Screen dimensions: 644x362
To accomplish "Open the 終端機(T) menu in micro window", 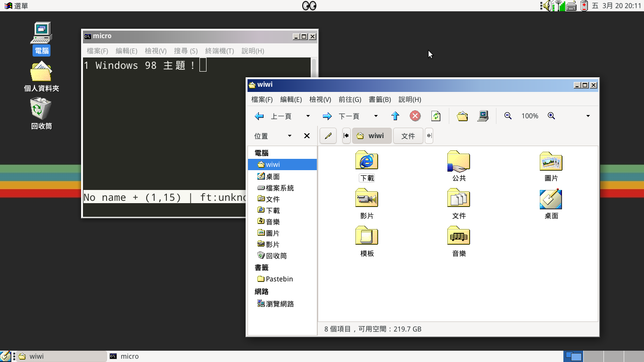I will click(219, 51).
